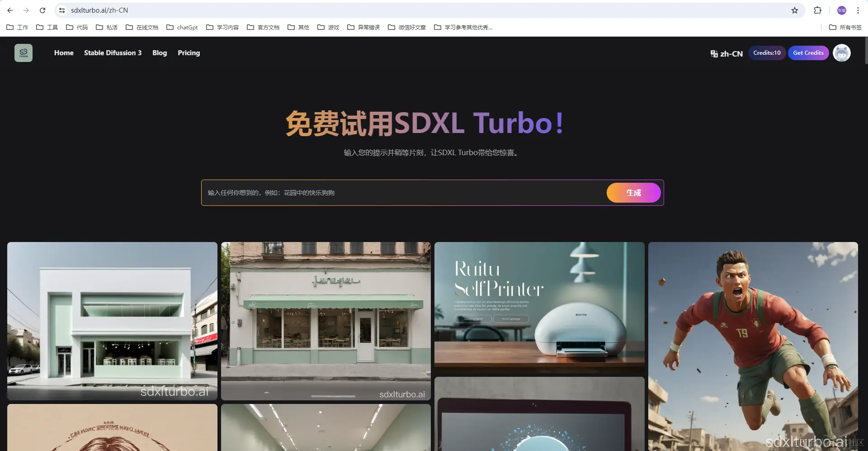Open the chatGpt bookmark folder
Screen dimensions: 868x451
pyautogui.click(x=182, y=27)
